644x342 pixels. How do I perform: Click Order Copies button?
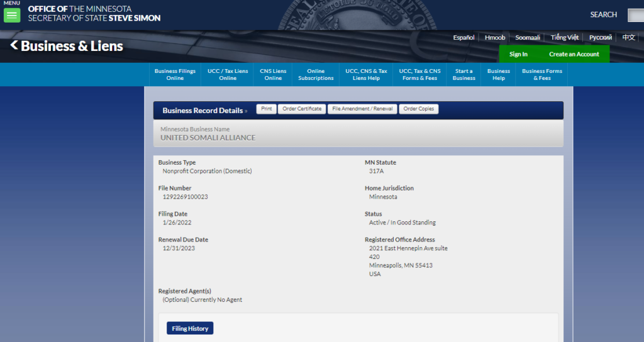pyautogui.click(x=418, y=109)
